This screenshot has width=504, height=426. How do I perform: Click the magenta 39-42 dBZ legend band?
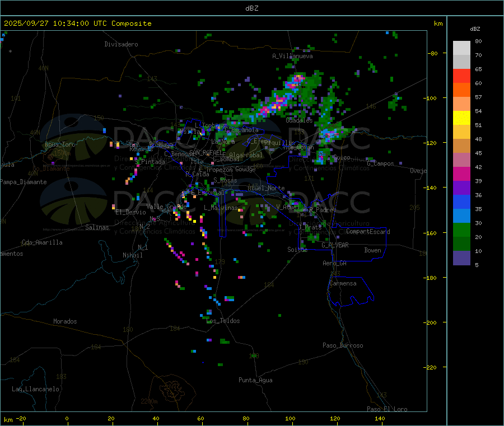pyautogui.click(x=461, y=174)
